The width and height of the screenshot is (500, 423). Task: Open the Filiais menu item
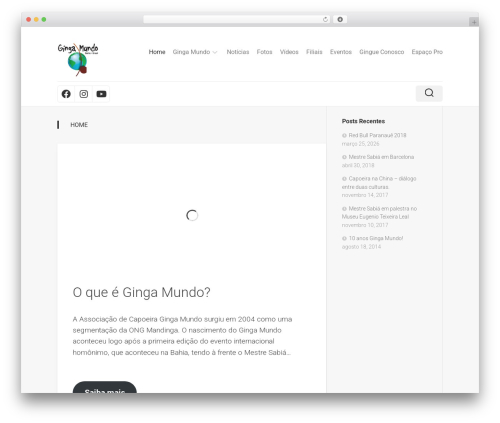[x=314, y=52]
